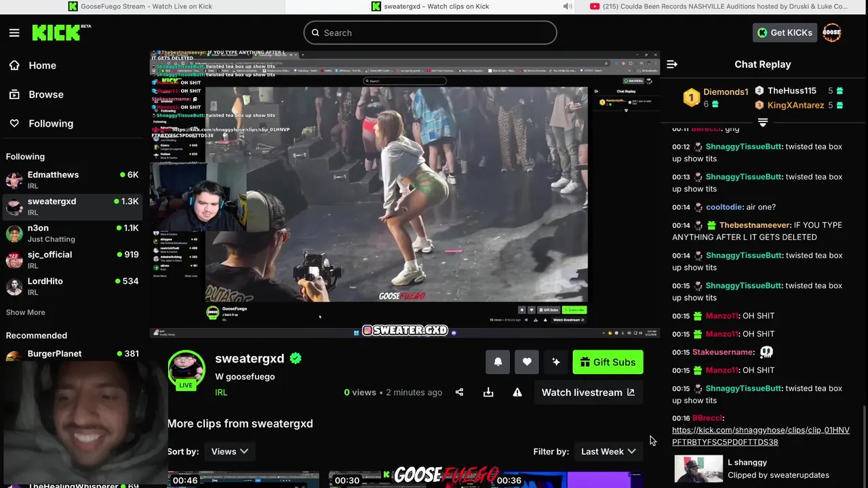Collapse the Chat Replay panel
The width and height of the screenshot is (868, 488).
click(672, 64)
